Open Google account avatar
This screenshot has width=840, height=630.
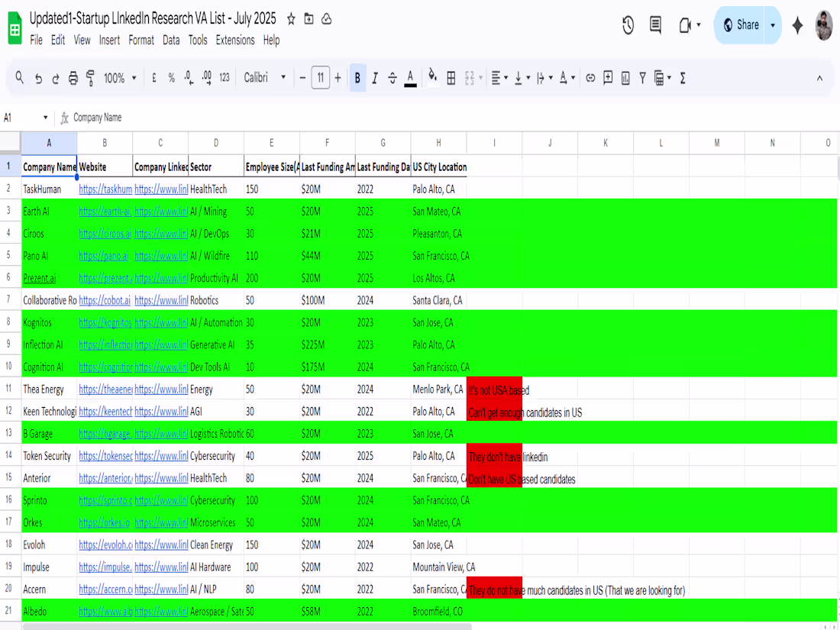pyautogui.click(x=824, y=25)
